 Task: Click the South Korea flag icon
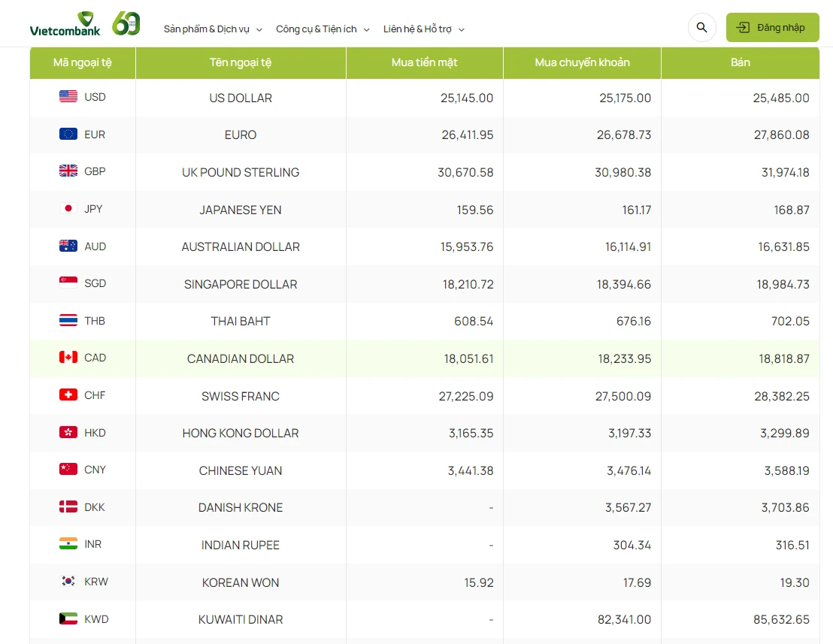(x=68, y=582)
